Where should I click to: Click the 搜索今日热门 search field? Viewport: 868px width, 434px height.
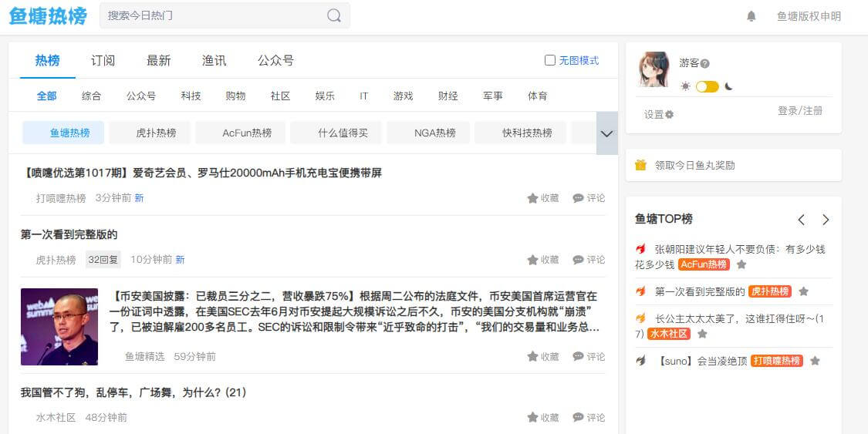212,15
